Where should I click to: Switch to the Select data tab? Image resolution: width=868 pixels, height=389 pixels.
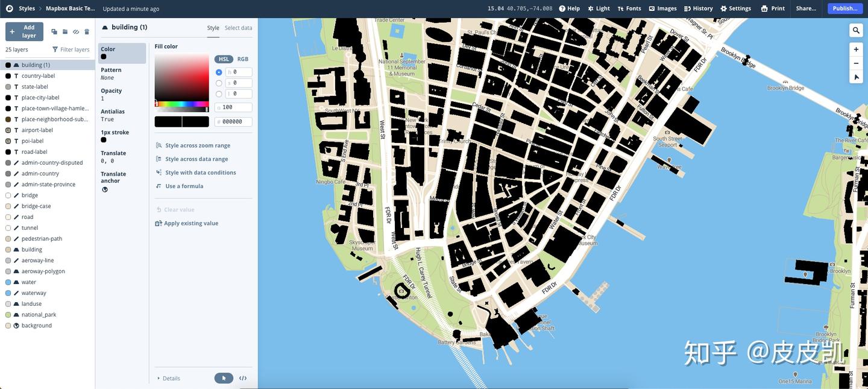coord(238,27)
